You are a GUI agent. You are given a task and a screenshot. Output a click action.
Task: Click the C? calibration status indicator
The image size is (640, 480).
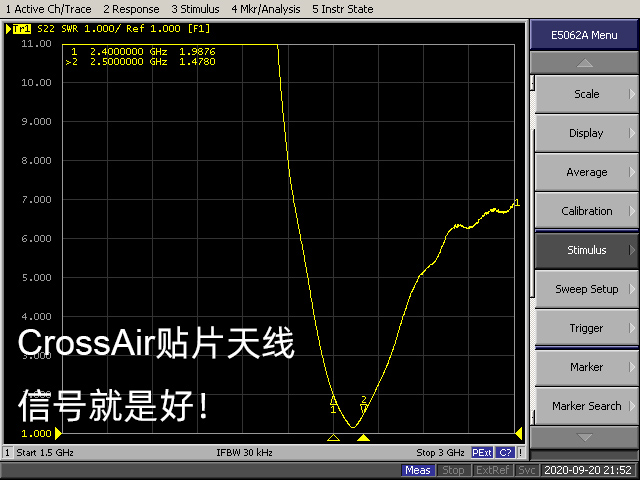coord(505,453)
